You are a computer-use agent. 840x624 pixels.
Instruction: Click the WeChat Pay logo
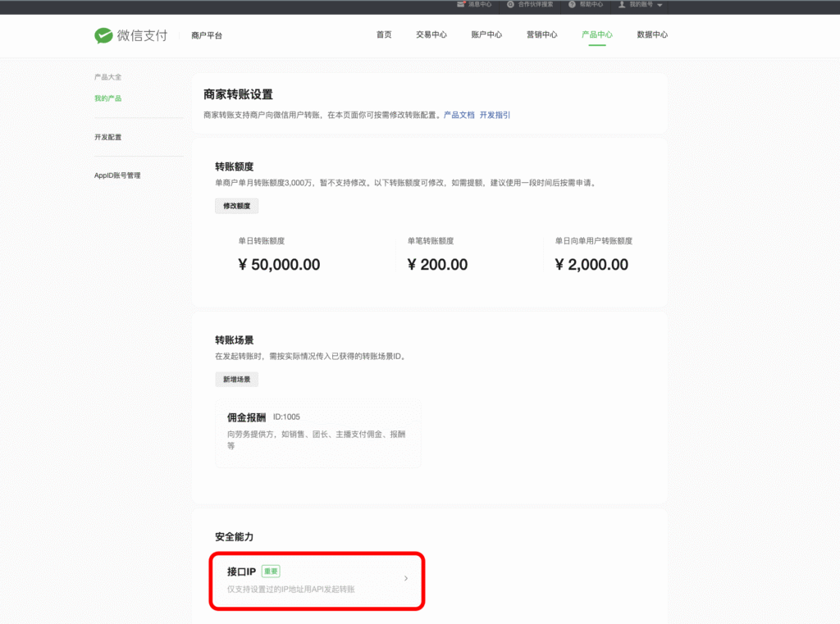tap(104, 35)
